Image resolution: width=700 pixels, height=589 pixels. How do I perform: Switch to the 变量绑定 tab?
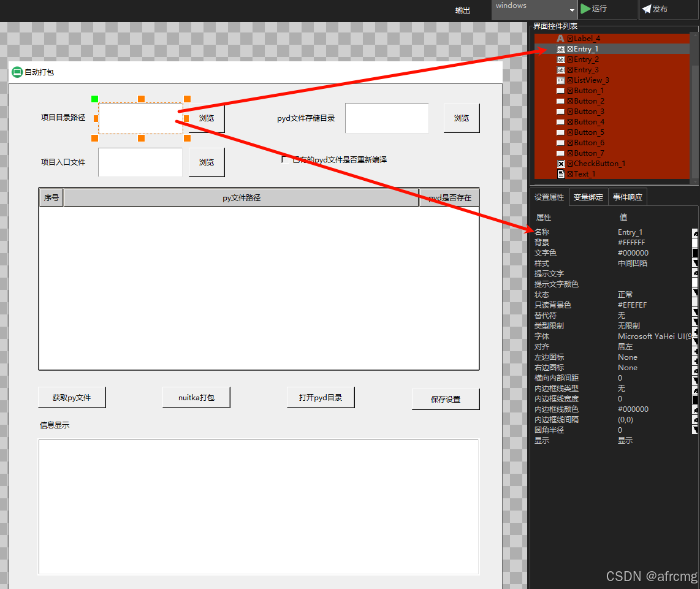588,197
